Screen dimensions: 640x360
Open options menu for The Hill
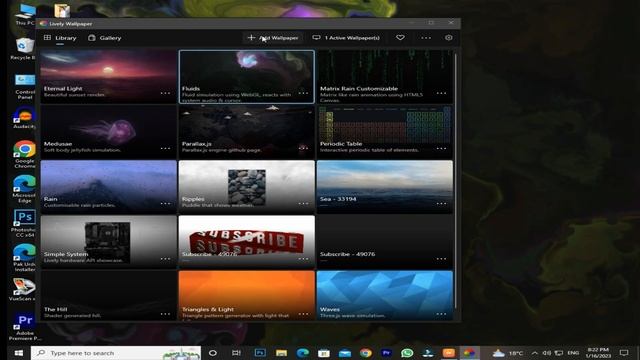point(165,314)
